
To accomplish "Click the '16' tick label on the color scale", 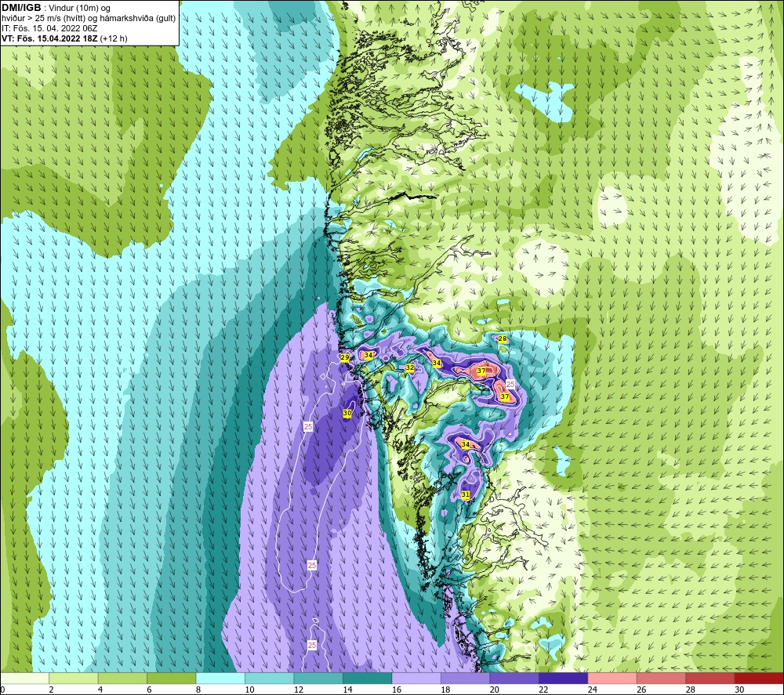I will [397, 690].
